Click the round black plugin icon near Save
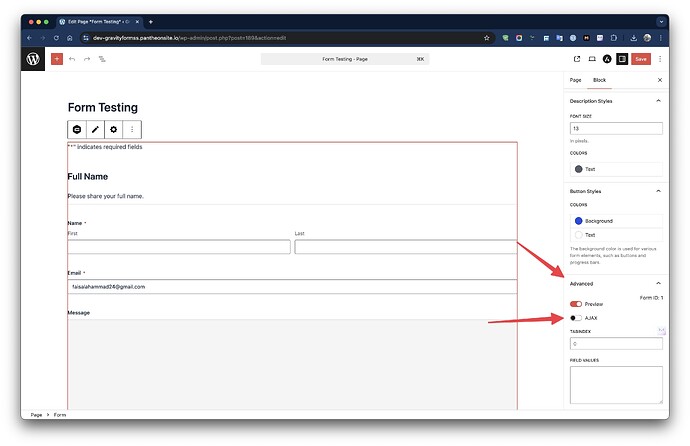 coord(607,59)
